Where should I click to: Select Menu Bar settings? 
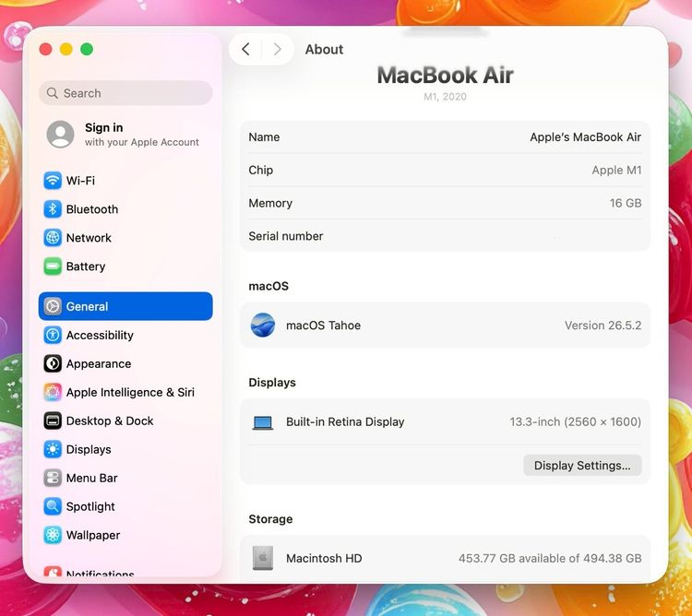tap(125, 478)
